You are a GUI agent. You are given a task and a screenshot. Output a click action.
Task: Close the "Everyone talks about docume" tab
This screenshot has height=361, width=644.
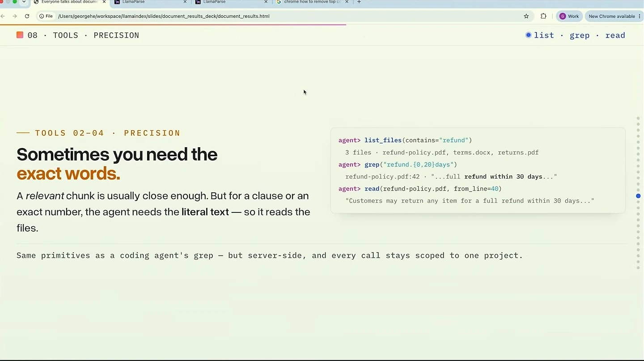pos(104,2)
